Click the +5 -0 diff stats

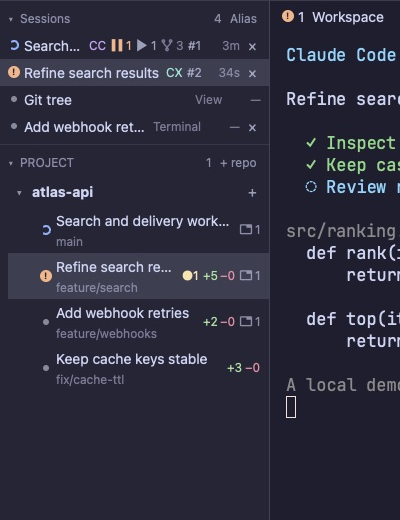[219, 276]
